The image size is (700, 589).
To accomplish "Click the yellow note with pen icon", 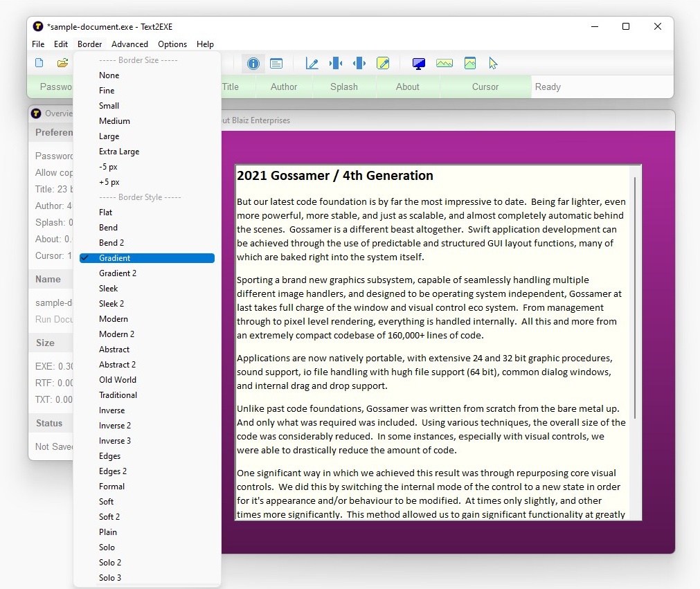I will click(x=383, y=64).
